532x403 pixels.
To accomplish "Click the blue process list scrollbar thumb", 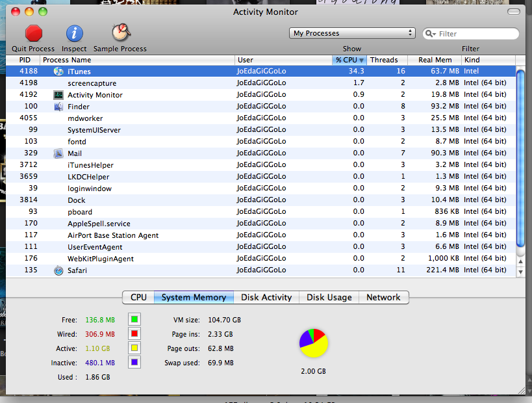I will tap(520, 157).
